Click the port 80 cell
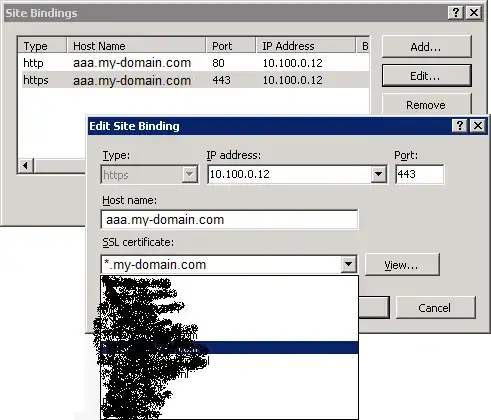 click(218, 63)
